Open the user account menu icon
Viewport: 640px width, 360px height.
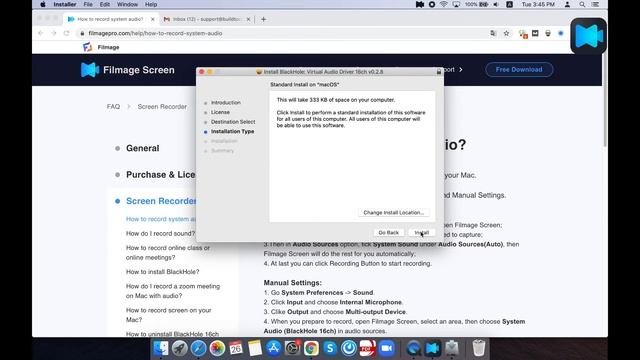[x=567, y=4]
